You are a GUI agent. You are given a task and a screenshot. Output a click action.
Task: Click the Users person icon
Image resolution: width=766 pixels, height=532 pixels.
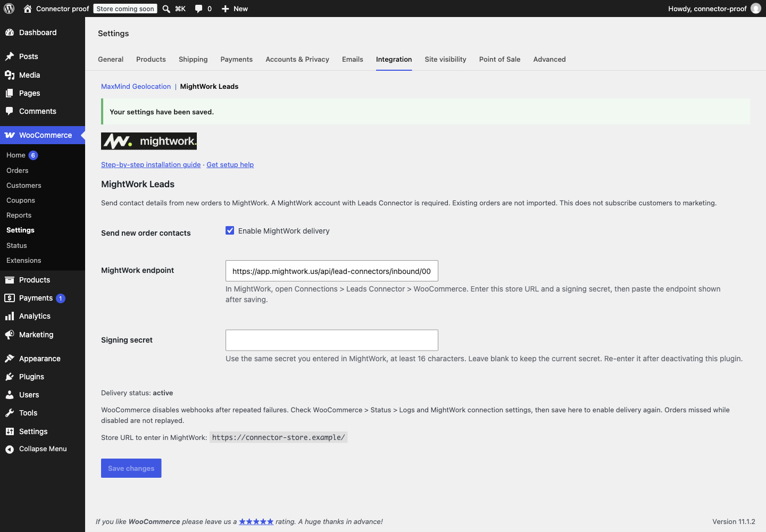click(x=10, y=395)
